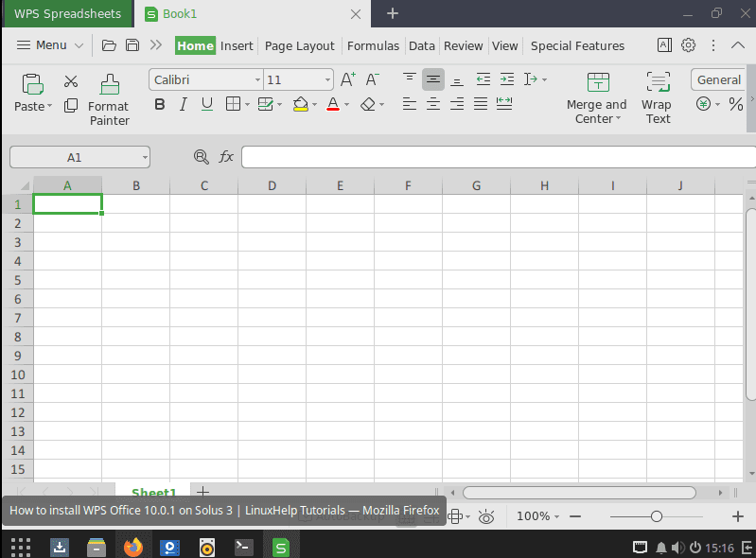Expand the borders dropdown arrow
The width and height of the screenshot is (756, 558).
[x=247, y=105]
